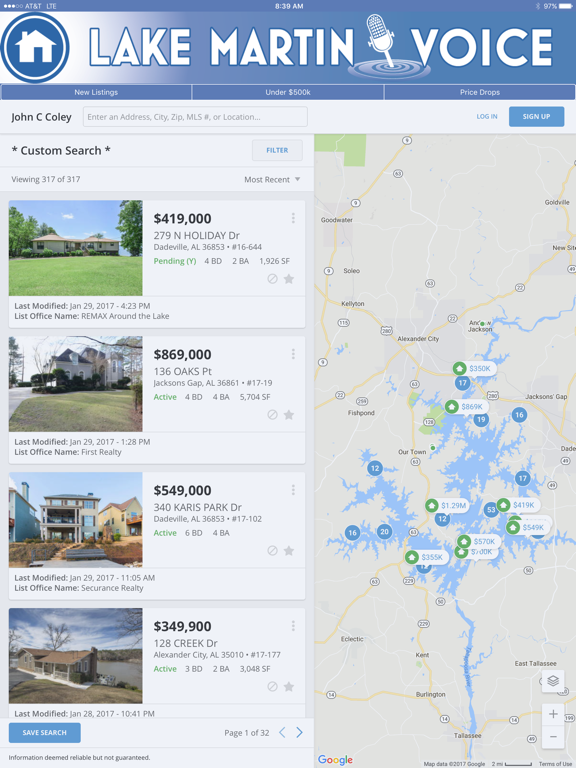Open photo of 136 Oaks Pt house
Image resolution: width=576 pixels, height=768 pixels.
coord(75,384)
